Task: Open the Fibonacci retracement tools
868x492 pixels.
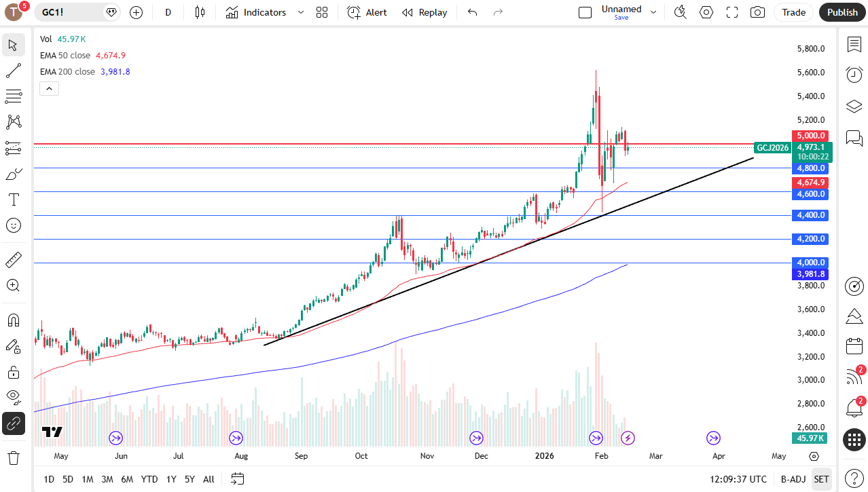Action: tap(13, 96)
